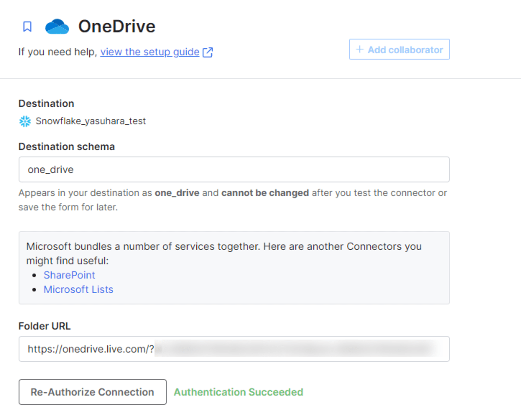Click the Destination heading label
Image resolution: width=521 pixels, height=420 pixels.
tap(46, 104)
